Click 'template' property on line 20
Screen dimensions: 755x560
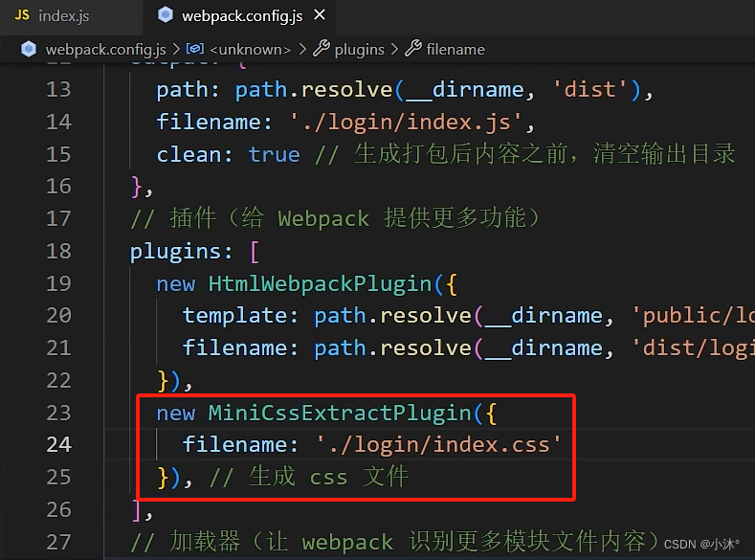[x=234, y=316]
